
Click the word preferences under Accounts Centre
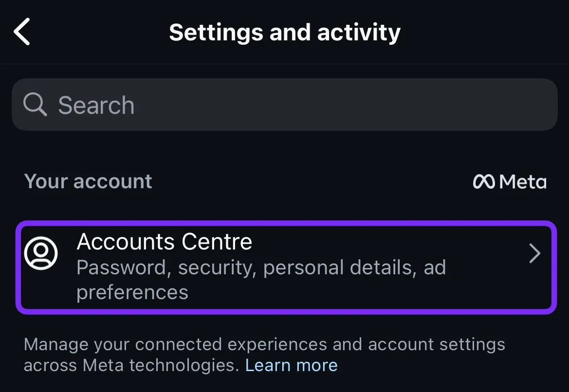[x=132, y=293]
